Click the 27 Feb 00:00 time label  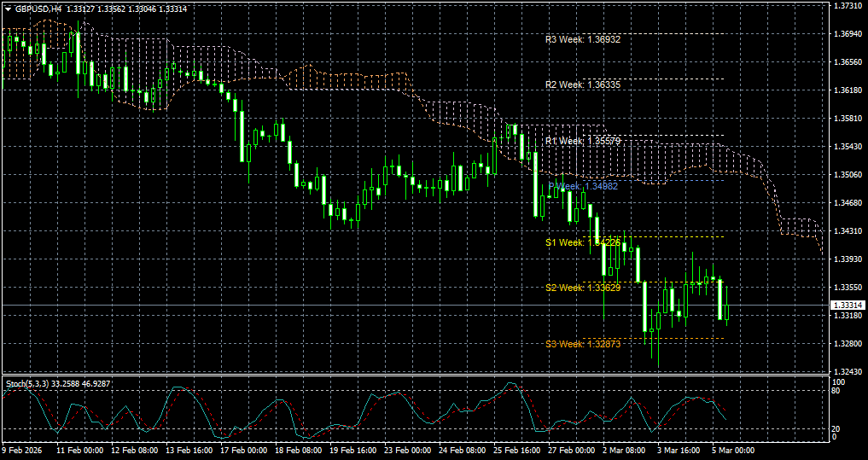click(x=573, y=451)
